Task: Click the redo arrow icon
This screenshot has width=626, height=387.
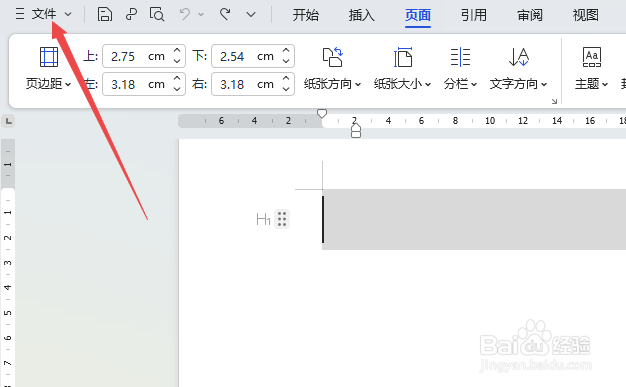Action: (225, 14)
